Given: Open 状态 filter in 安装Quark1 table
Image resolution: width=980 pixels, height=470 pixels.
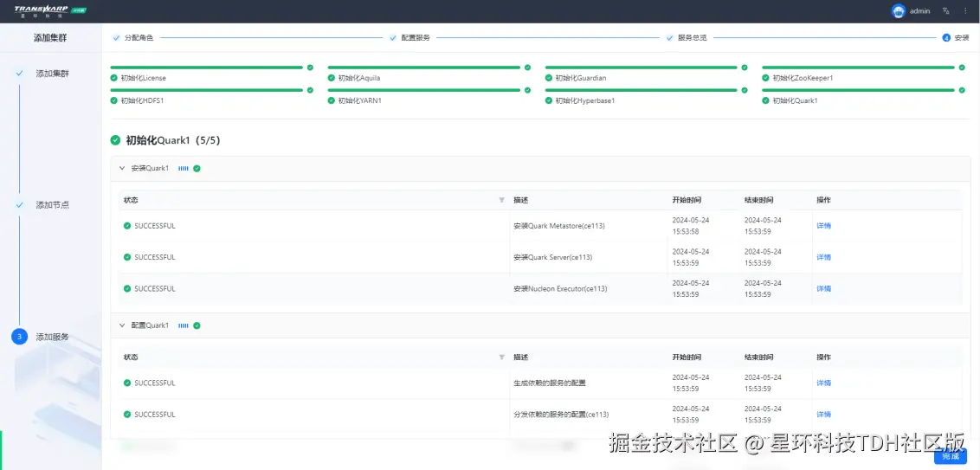Looking at the screenshot, I should (x=501, y=200).
